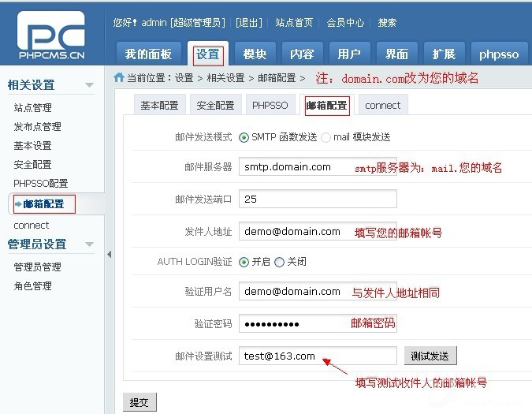Select mail 模块发送 radio button
The height and width of the screenshot is (414, 532).
(x=326, y=137)
